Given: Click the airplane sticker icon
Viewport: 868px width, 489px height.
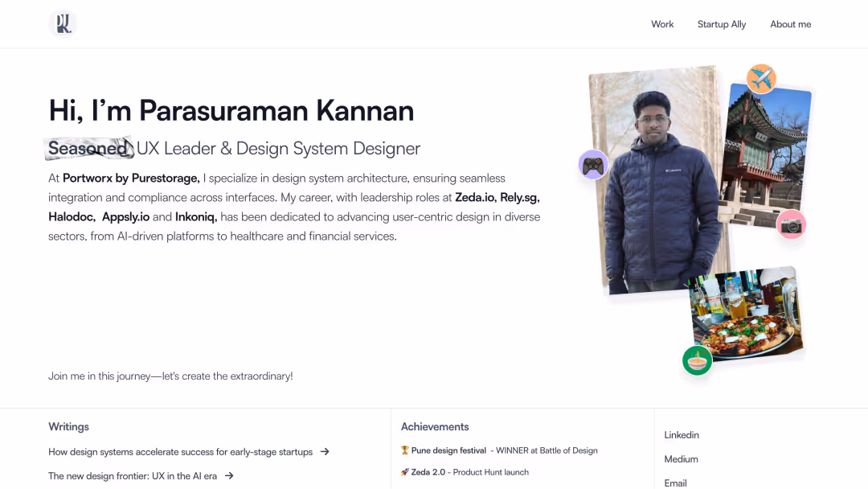Looking at the screenshot, I should (x=761, y=79).
